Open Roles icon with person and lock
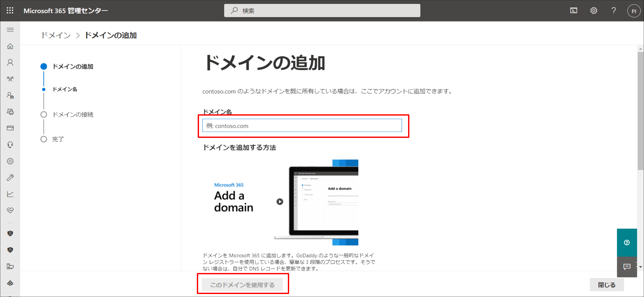This screenshot has width=644, height=297. (x=10, y=95)
